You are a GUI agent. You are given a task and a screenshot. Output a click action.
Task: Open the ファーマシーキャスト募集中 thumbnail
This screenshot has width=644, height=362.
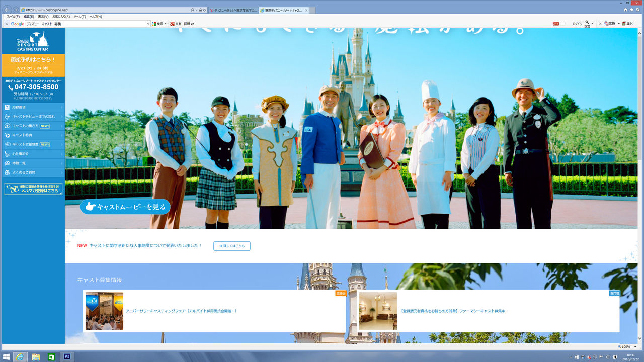pyautogui.click(x=378, y=311)
